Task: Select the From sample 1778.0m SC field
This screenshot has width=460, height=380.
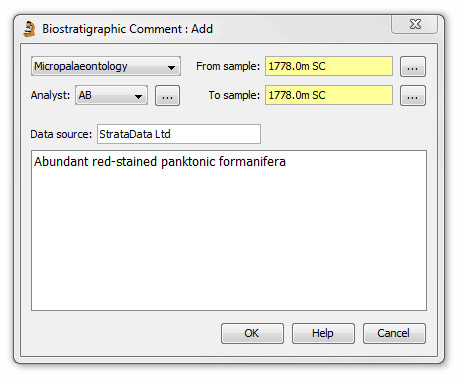Action: [x=329, y=66]
